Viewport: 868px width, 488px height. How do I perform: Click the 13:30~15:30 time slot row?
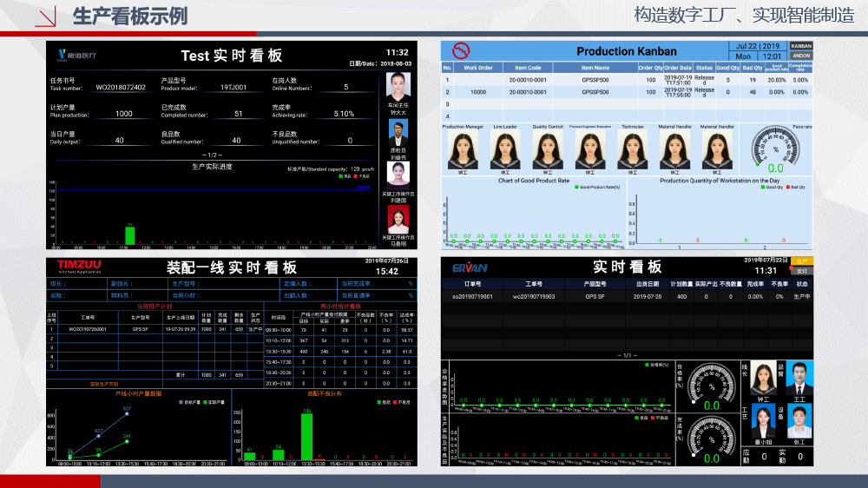click(340, 351)
